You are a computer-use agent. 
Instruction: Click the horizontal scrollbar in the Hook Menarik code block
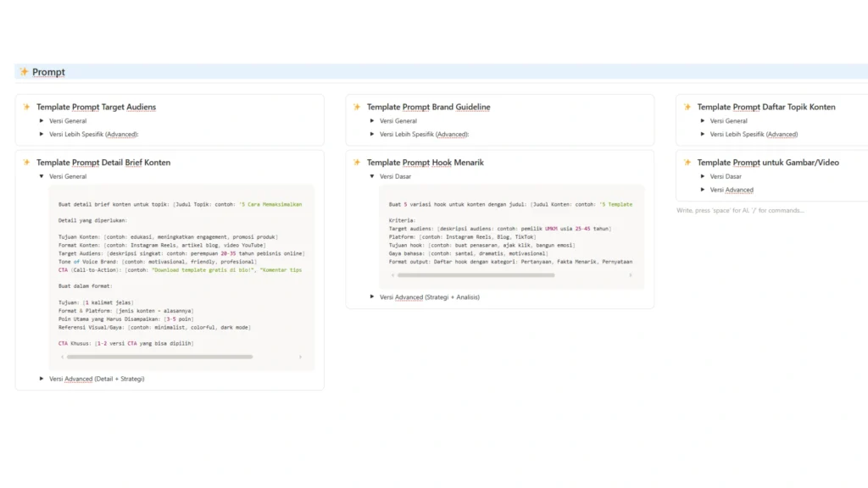(x=475, y=275)
